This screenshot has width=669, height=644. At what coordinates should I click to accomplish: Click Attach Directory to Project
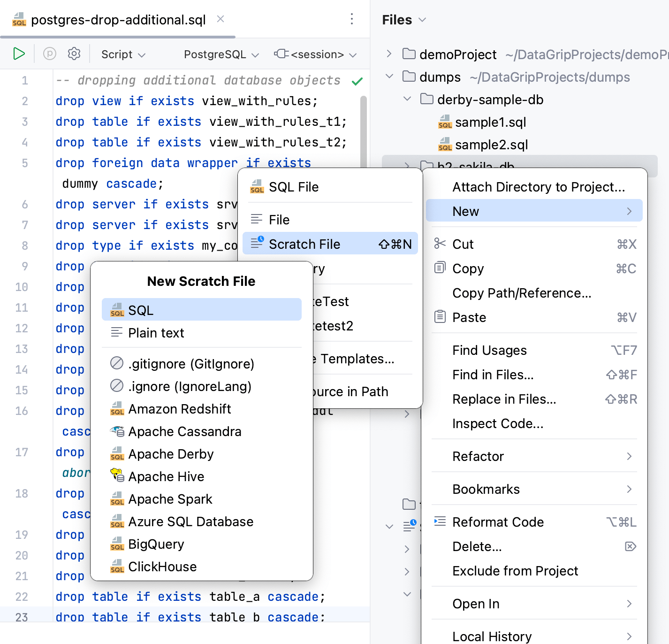(538, 187)
